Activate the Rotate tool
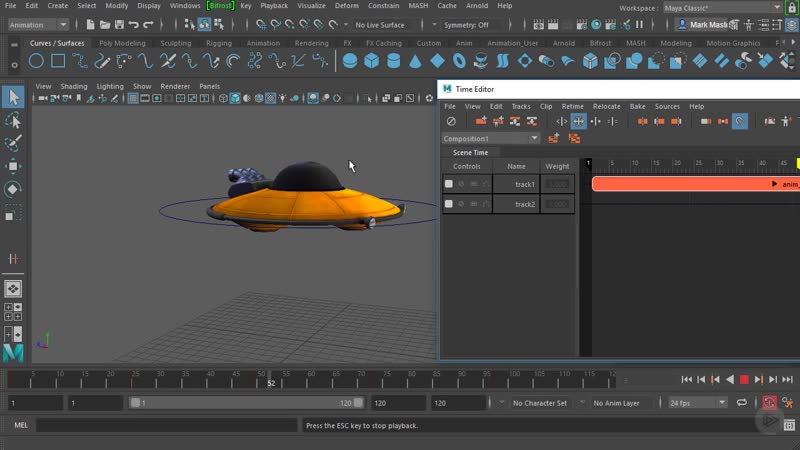 13,189
